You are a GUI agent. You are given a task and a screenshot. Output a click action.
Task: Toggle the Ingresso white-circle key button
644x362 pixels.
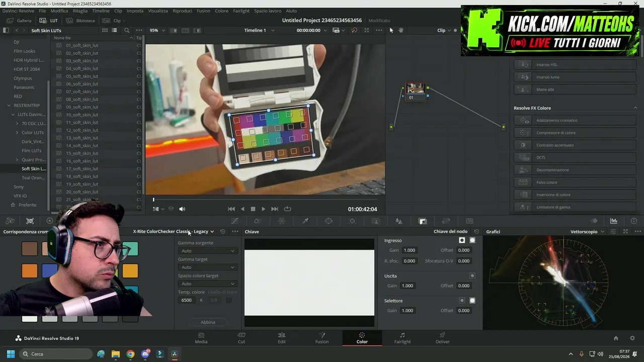point(472,240)
